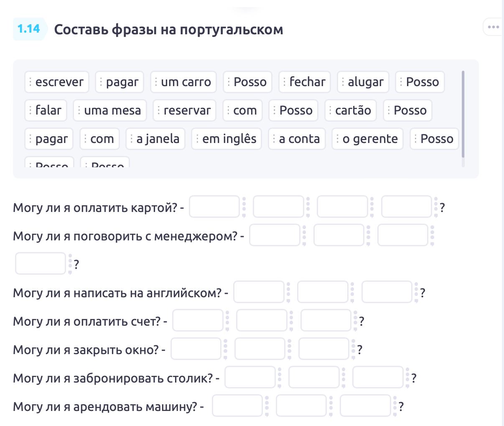Click the drag handle on 'um carro' chip
Image resolution: width=504 pixels, height=426 pixels.
(156, 82)
